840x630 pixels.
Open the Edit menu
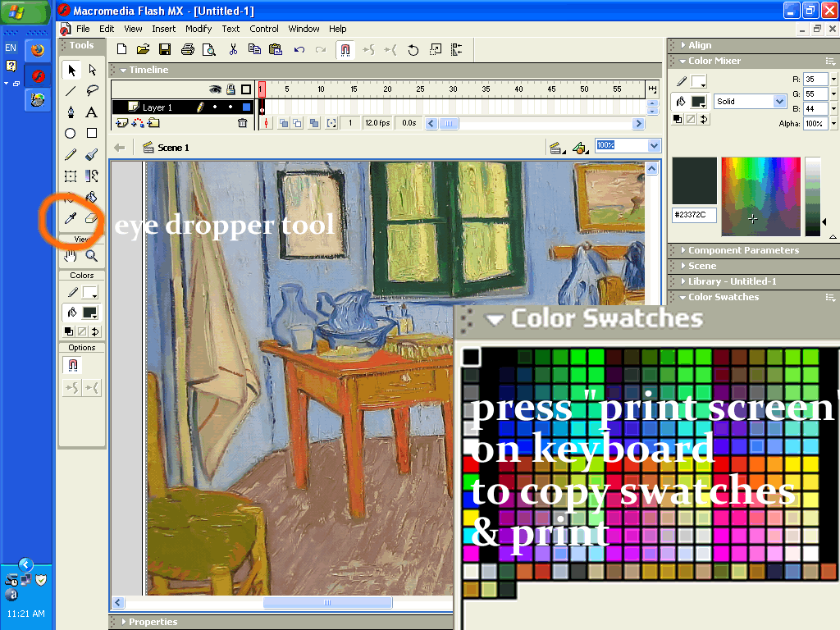point(107,29)
